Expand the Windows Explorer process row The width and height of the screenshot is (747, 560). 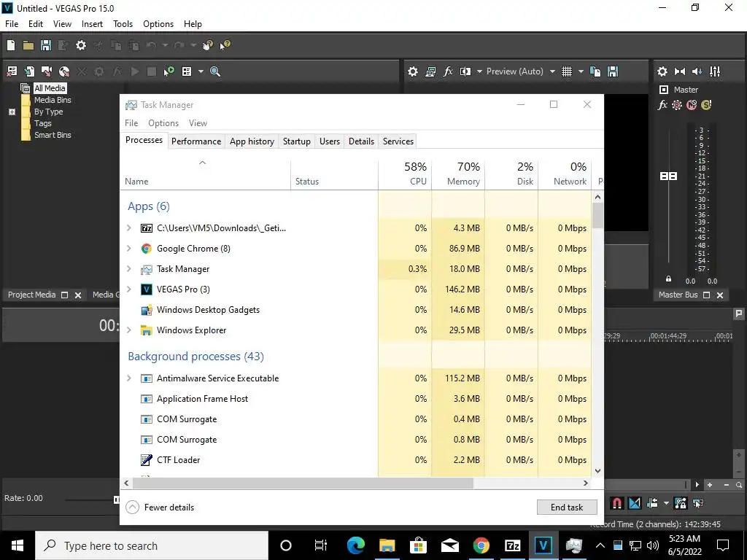[128, 330]
